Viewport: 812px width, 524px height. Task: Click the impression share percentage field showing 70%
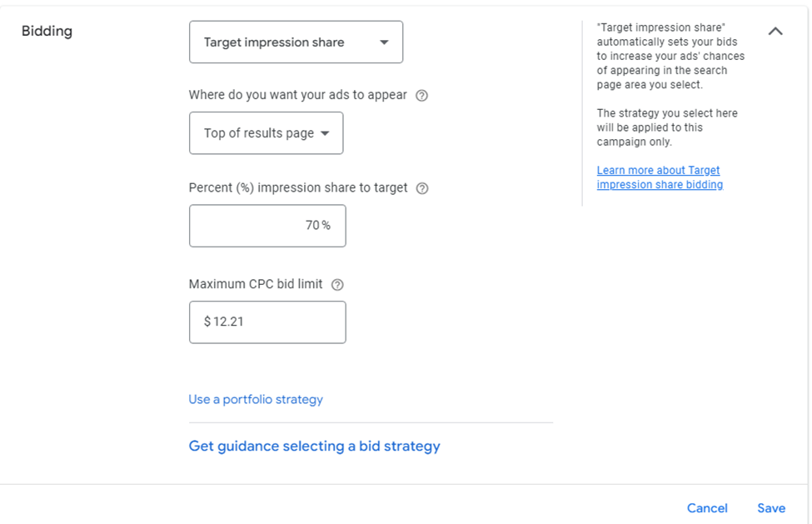(x=267, y=225)
